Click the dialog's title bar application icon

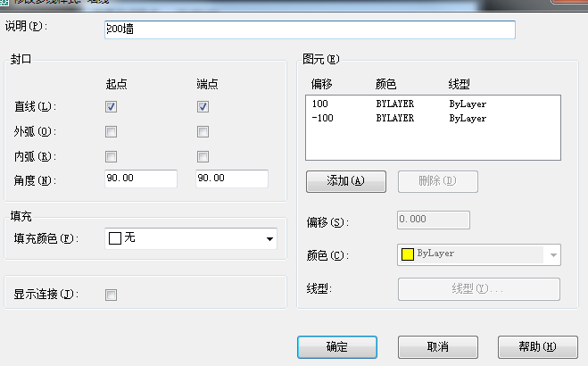coord(5,3)
